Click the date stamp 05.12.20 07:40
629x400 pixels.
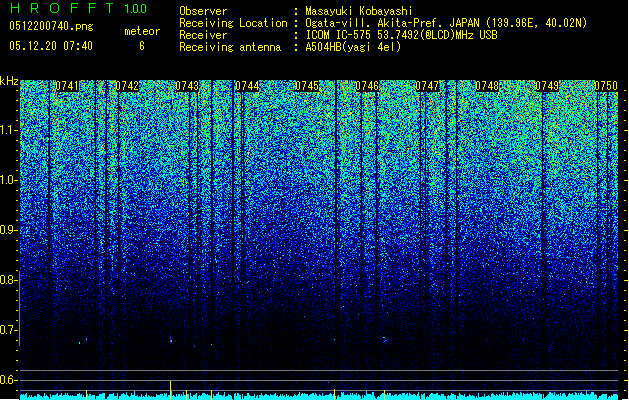51,46
